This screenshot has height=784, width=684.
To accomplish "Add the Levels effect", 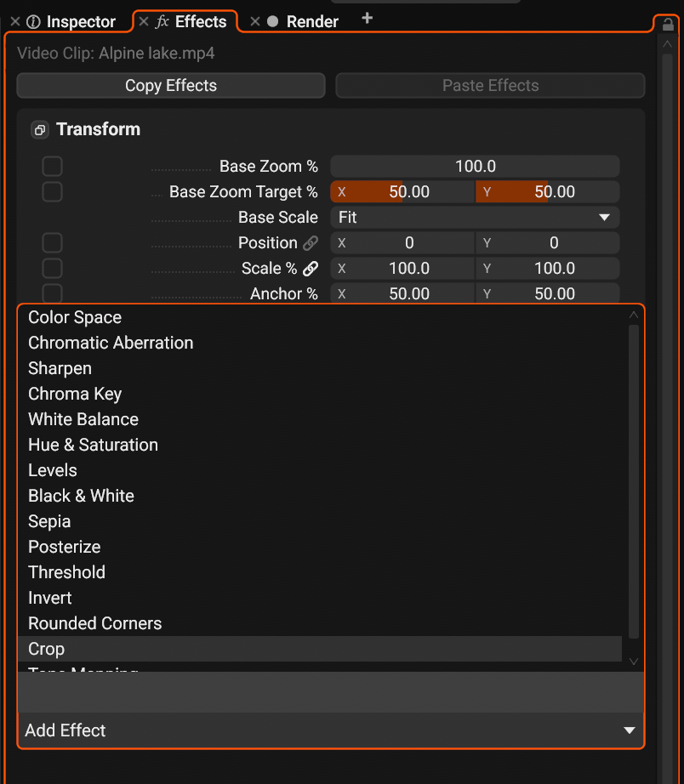I will pyautogui.click(x=320, y=470).
